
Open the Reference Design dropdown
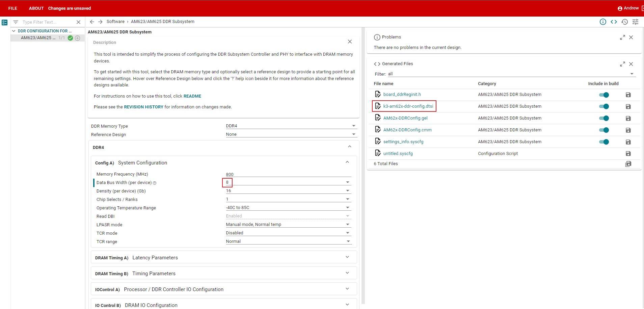[x=291, y=134]
